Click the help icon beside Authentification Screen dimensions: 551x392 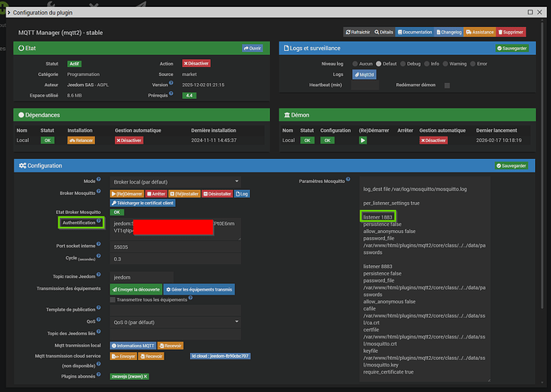click(x=100, y=222)
